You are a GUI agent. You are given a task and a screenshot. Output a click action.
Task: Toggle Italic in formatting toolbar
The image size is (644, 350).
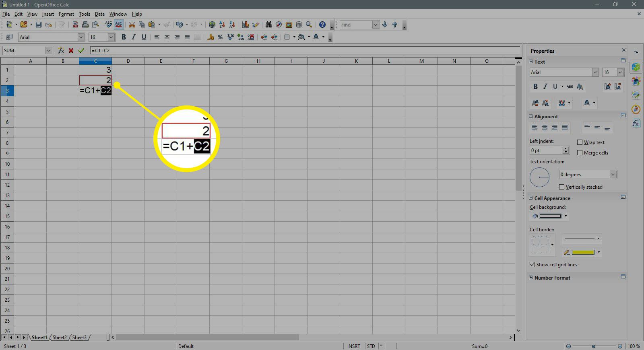click(134, 37)
